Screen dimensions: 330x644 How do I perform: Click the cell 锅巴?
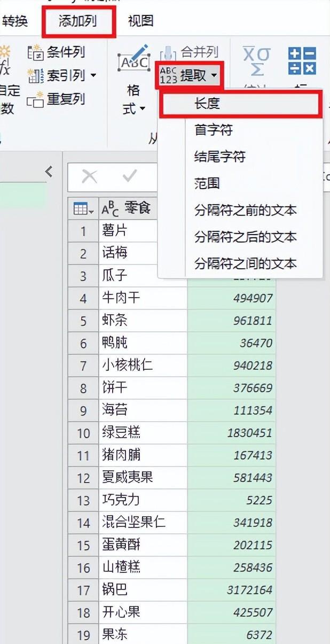[x=142, y=590]
